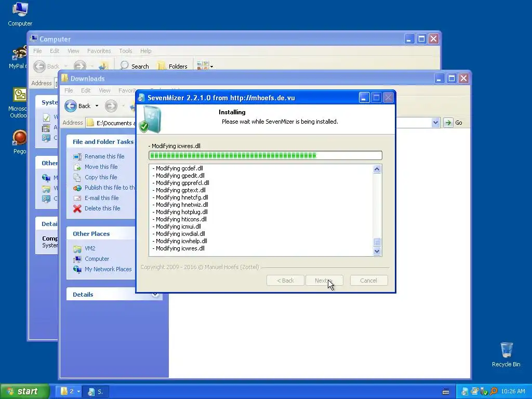The height and width of the screenshot is (399, 532).
Task: Click the Start button
Action: pos(24,392)
